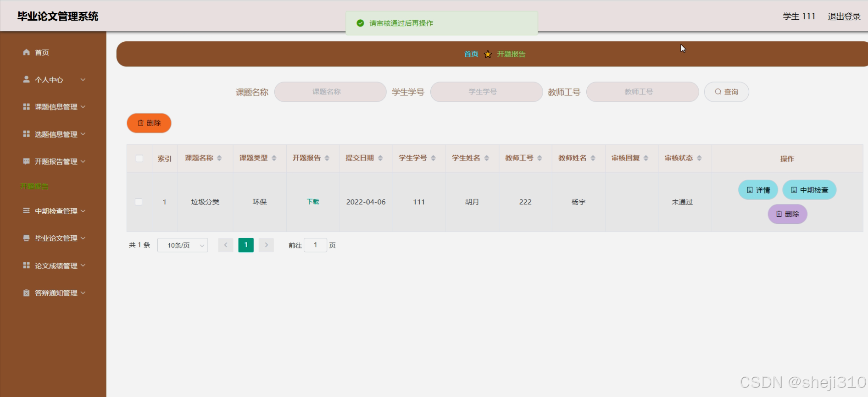Tick the checkbox for the 垃圾分类 row
This screenshot has width=868, height=397.
point(139,202)
